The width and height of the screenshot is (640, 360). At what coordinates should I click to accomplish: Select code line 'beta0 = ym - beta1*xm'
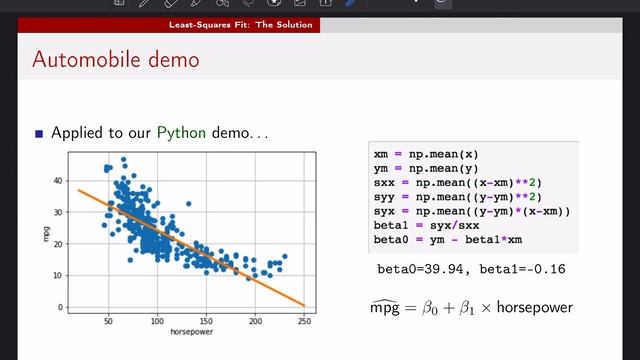448,240
